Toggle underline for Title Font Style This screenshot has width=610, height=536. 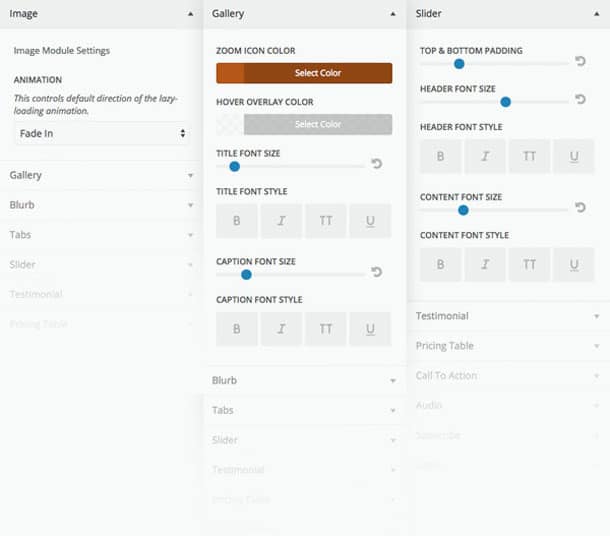pyautogui.click(x=370, y=220)
